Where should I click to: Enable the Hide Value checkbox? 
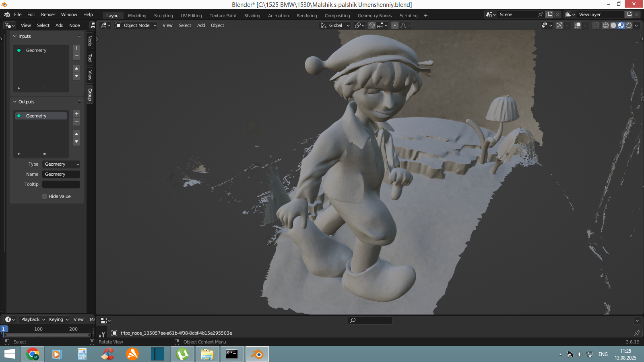click(45, 196)
